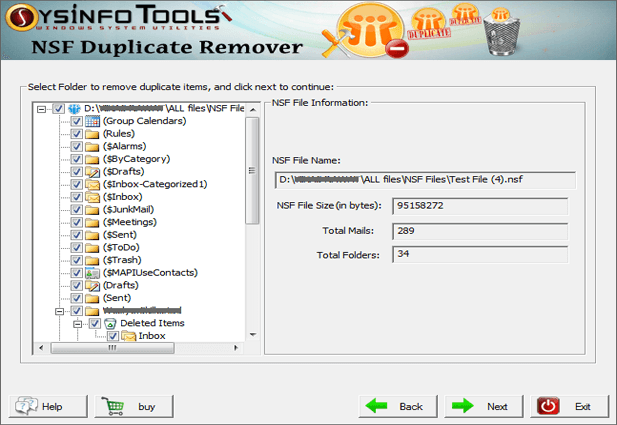Screen dimensions: 617x425
Task: Select the (Group Calendars) tree item label
Action: click(x=144, y=121)
